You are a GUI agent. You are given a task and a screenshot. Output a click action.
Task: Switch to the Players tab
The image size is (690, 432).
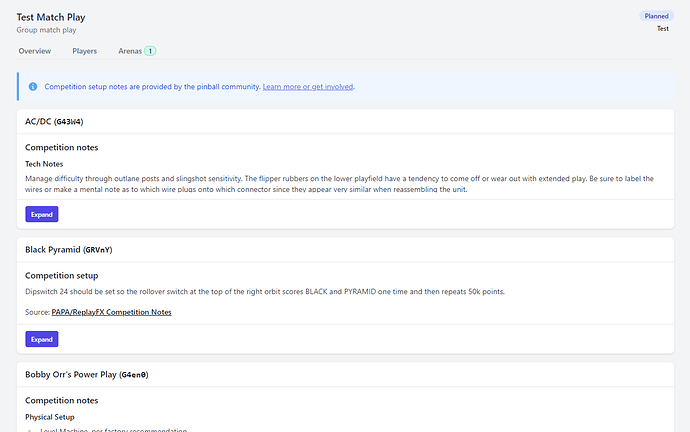84,51
